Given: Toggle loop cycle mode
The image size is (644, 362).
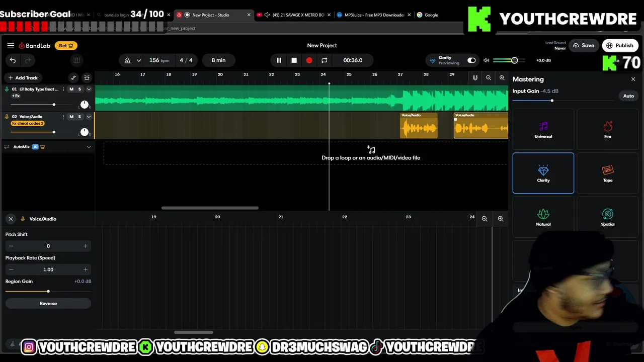Looking at the screenshot, I should click(x=324, y=60).
